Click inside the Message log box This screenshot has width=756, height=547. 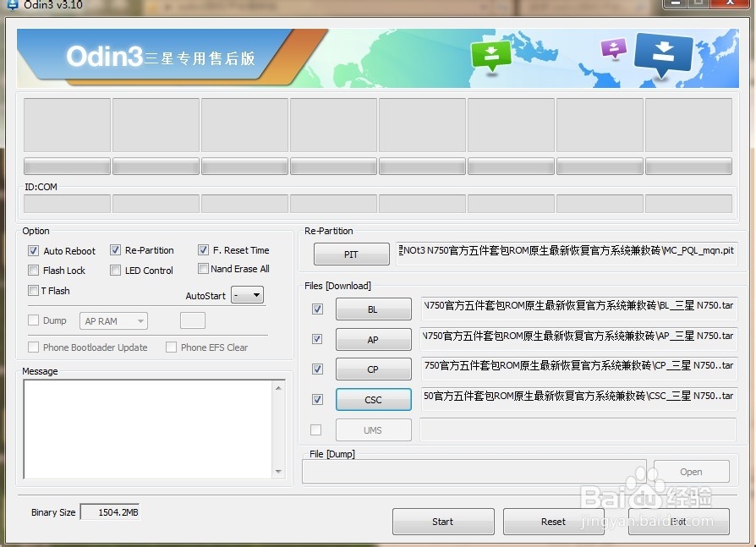[x=148, y=429]
